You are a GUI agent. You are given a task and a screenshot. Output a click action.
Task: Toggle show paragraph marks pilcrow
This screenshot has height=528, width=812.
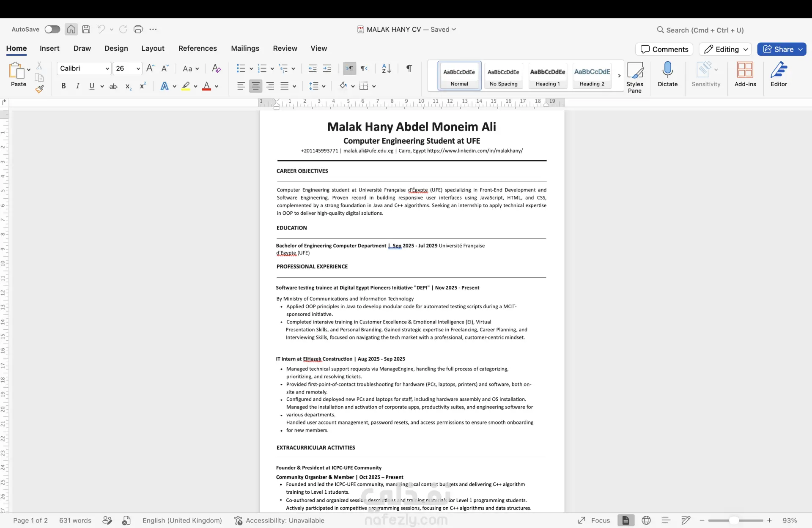pos(409,68)
